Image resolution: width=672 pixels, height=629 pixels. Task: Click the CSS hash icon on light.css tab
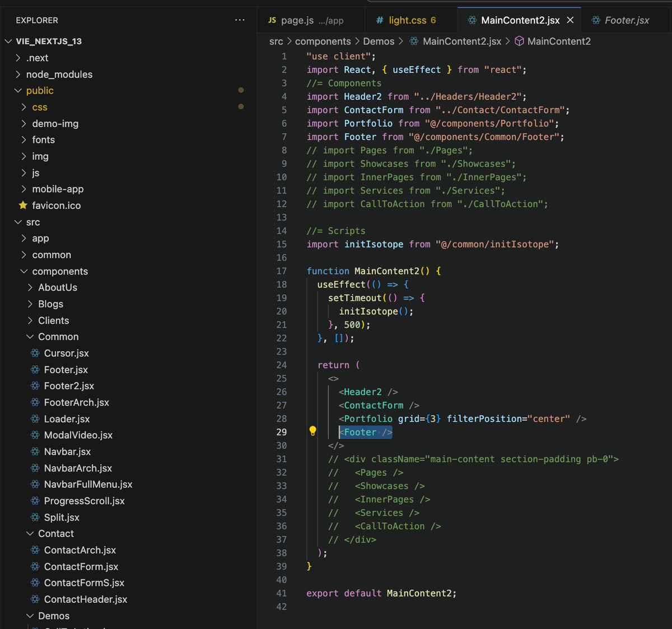[380, 20]
